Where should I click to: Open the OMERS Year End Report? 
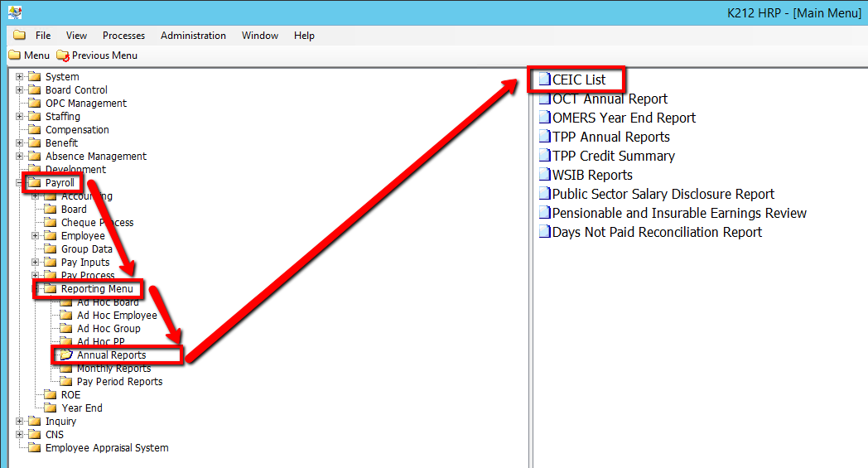click(x=624, y=118)
